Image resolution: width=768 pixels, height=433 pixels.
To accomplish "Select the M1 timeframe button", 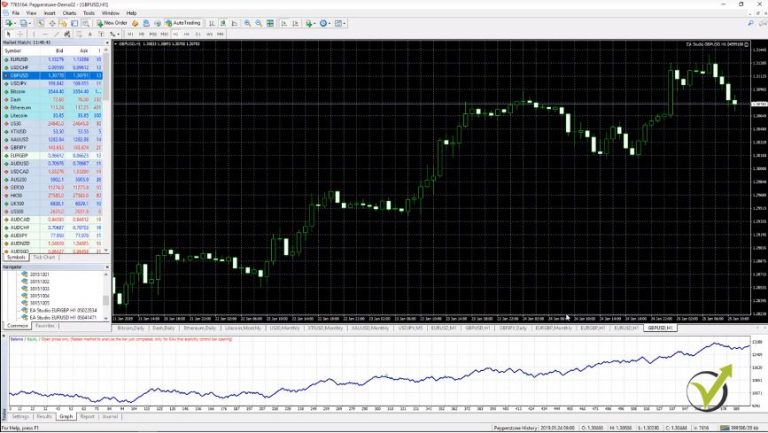I will 129,33.
